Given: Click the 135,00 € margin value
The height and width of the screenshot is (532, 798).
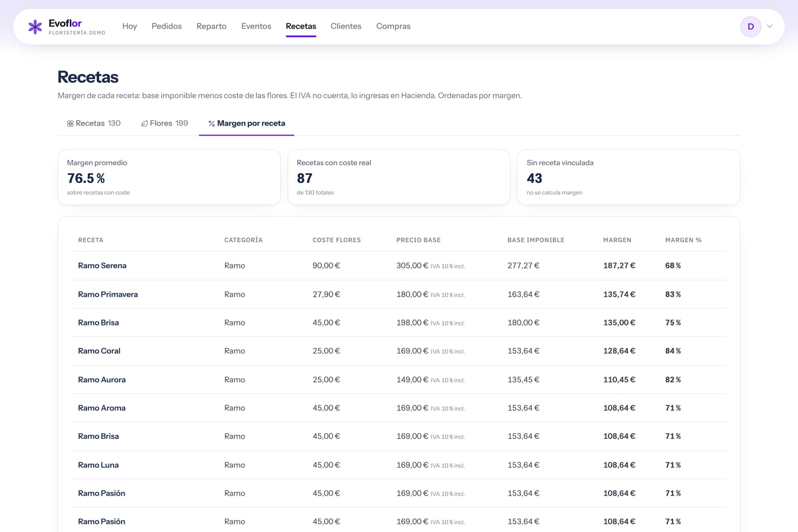Looking at the screenshot, I should pos(619,323).
